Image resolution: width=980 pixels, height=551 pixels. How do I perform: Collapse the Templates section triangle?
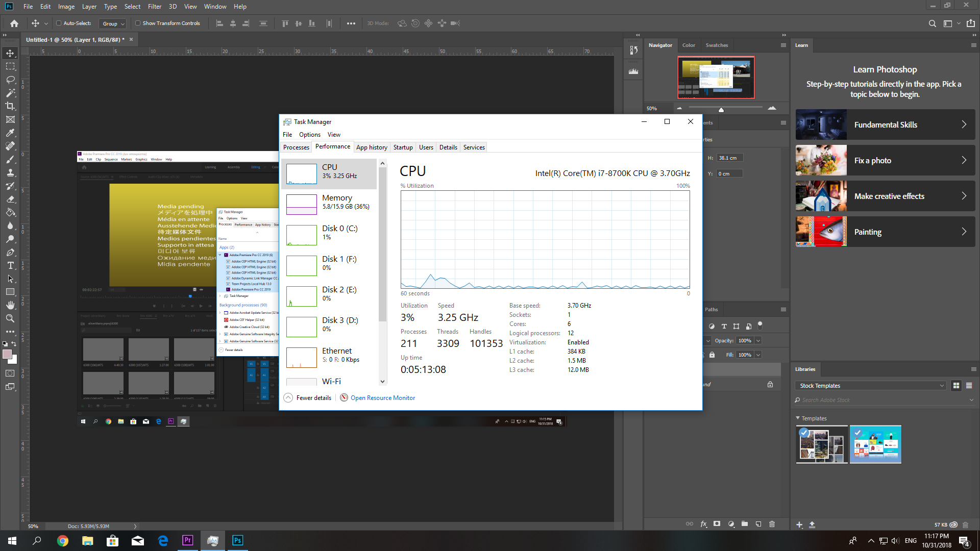[798, 418]
